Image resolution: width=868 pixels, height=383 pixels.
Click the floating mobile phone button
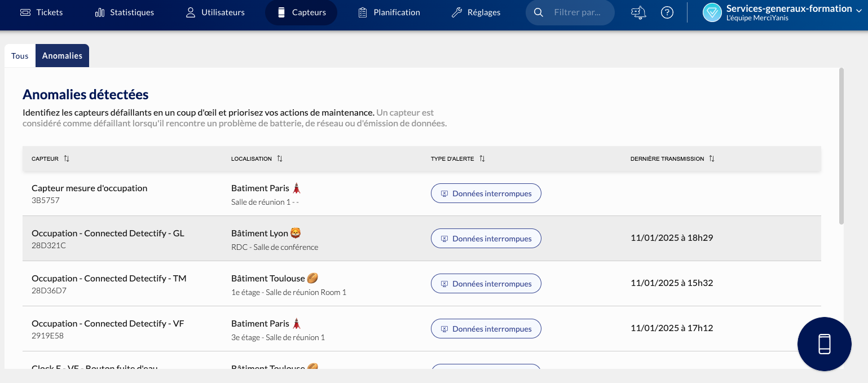point(824,344)
